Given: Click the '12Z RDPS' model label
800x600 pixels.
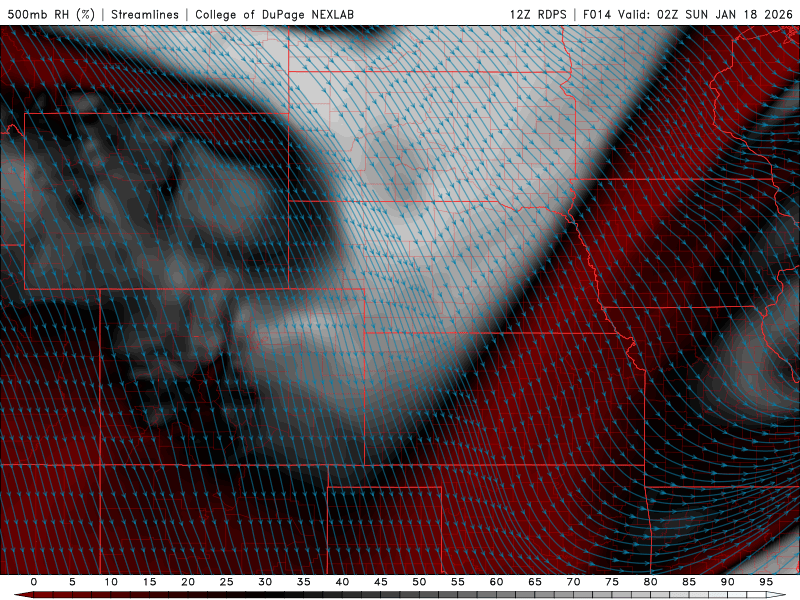Looking at the screenshot, I should tap(538, 14).
